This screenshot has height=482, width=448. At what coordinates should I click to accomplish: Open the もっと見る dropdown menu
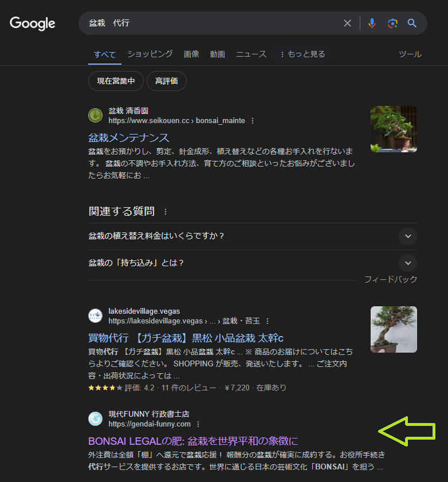[302, 54]
